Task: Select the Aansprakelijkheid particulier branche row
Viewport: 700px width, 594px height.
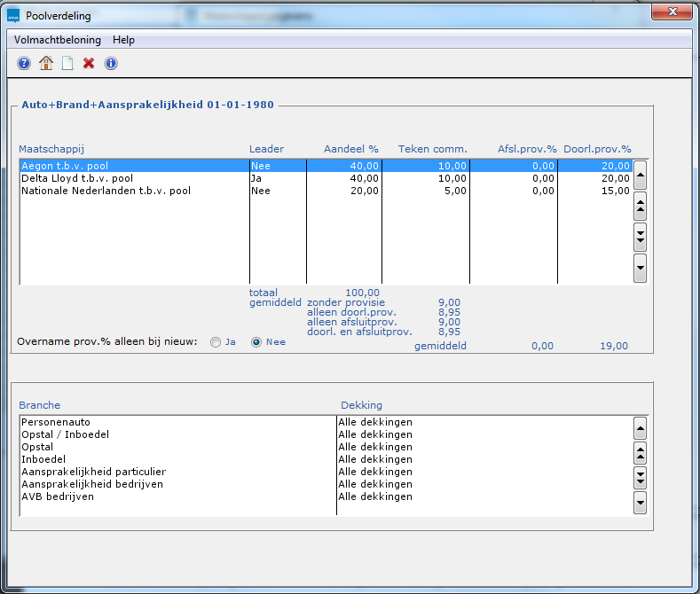Action: point(93,473)
